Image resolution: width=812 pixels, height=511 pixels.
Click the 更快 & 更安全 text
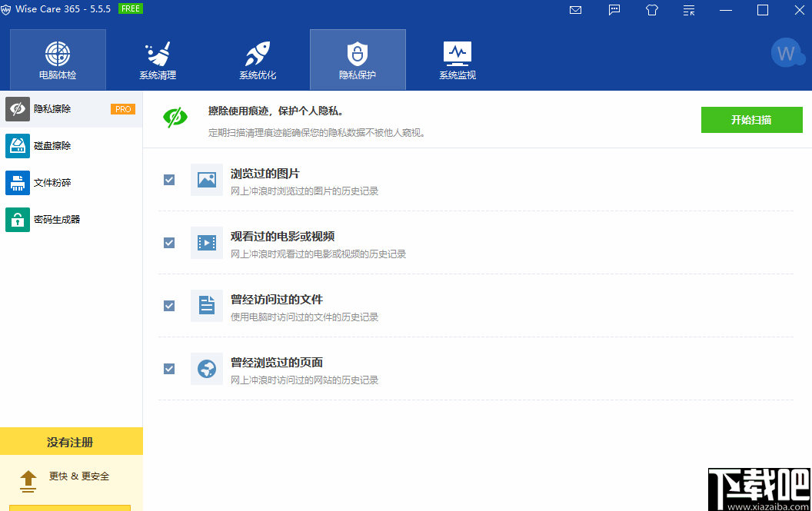(x=79, y=476)
